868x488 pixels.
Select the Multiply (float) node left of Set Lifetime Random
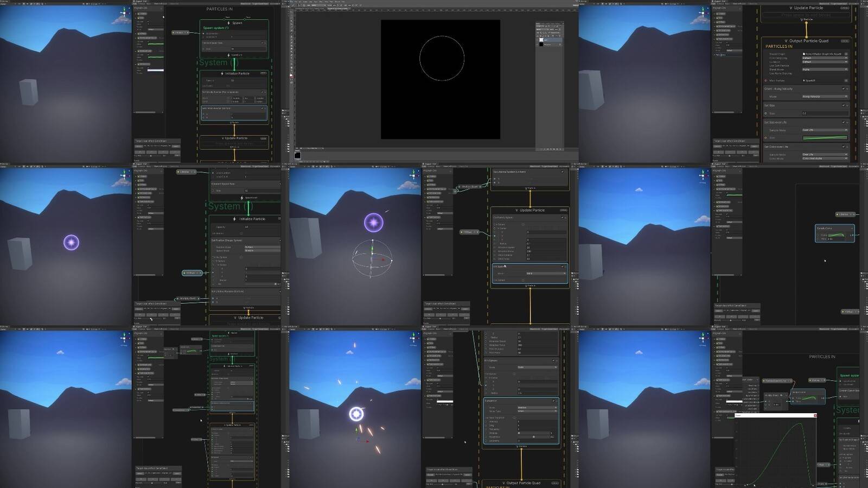pos(188,299)
